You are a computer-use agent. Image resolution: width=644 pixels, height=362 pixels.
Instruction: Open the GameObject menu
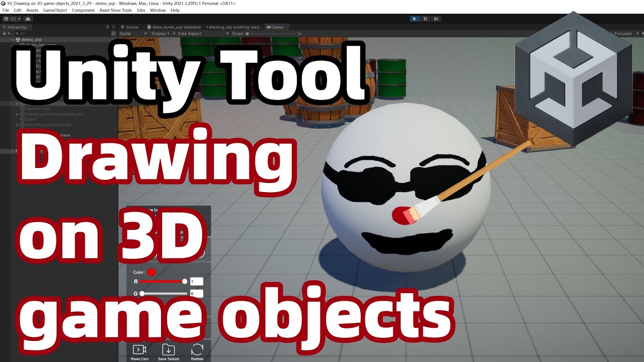click(x=55, y=10)
